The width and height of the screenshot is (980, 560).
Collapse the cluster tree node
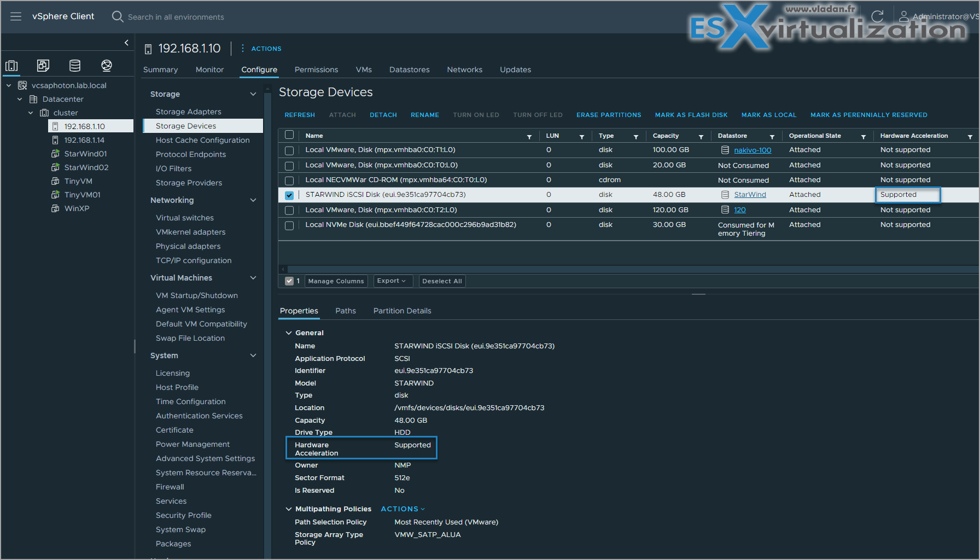31,113
